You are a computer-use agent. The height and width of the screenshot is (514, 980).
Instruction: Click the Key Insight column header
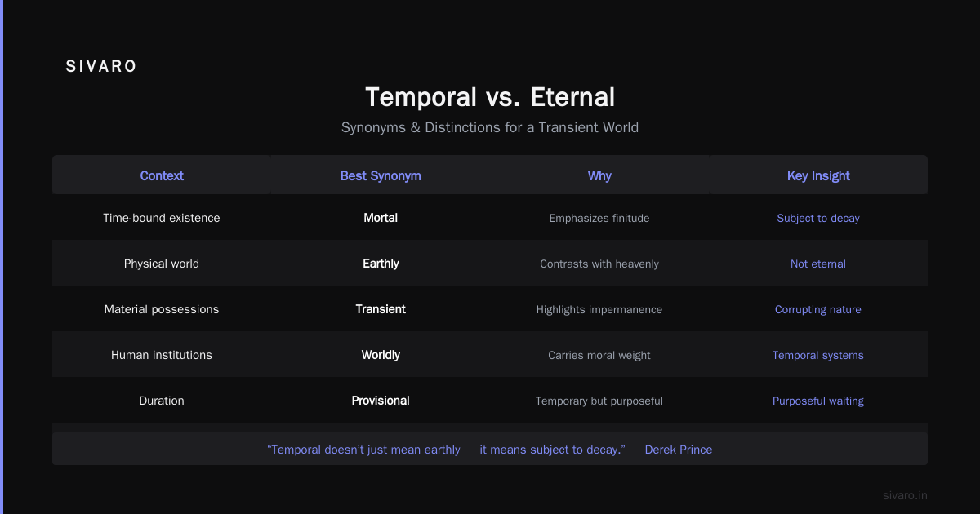(818, 175)
